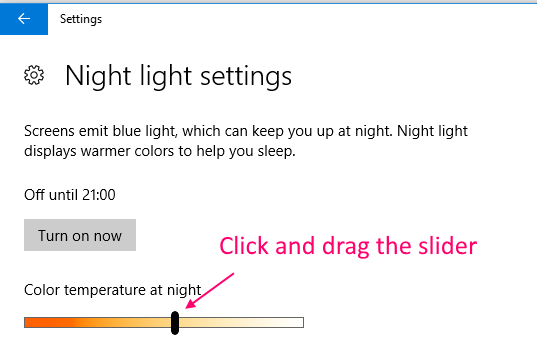Click the Night light settings heading

(x=178, y=76)
